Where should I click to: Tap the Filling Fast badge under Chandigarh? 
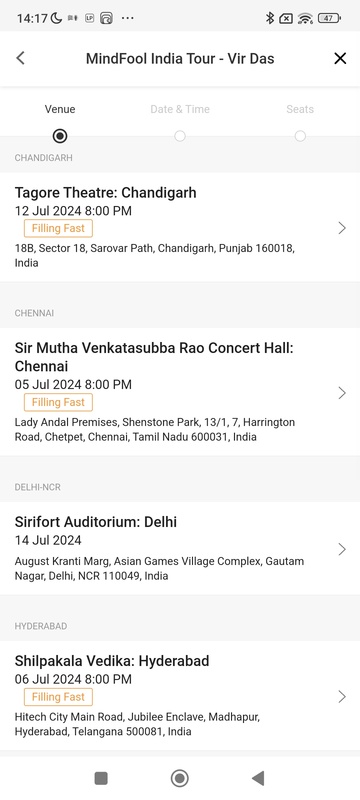58,228
